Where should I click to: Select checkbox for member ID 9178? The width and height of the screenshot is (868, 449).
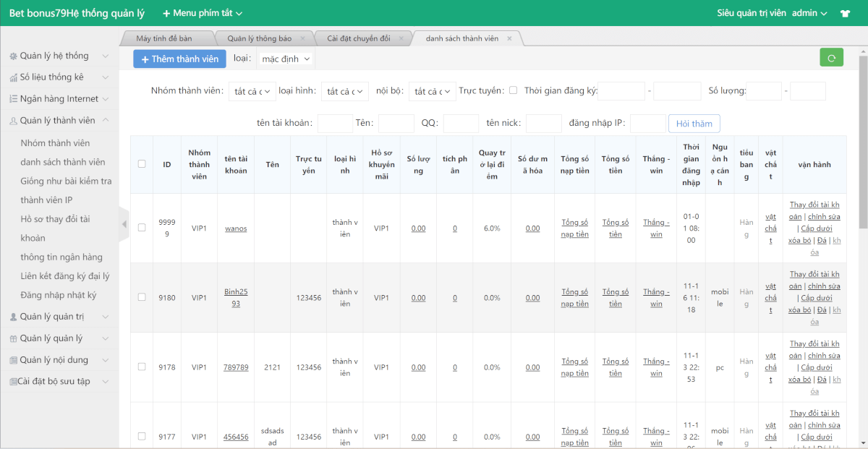(142, 367)
